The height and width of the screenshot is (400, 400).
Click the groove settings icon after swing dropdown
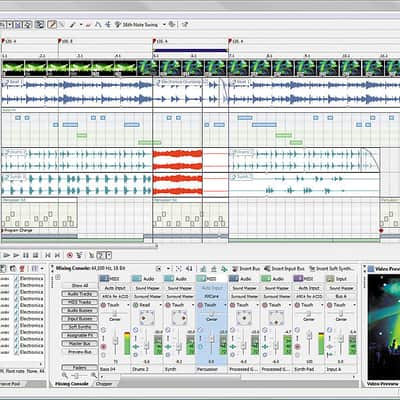(x=172, y=24)
